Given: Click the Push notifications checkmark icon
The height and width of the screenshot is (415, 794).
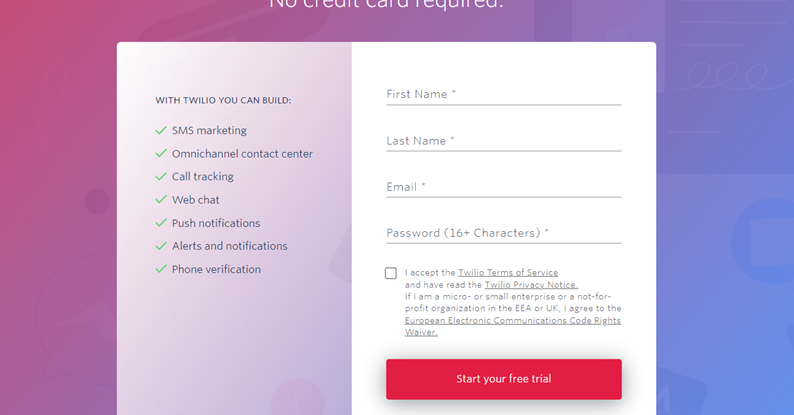Looking at the screenshot, I should (x=161, y=223).
